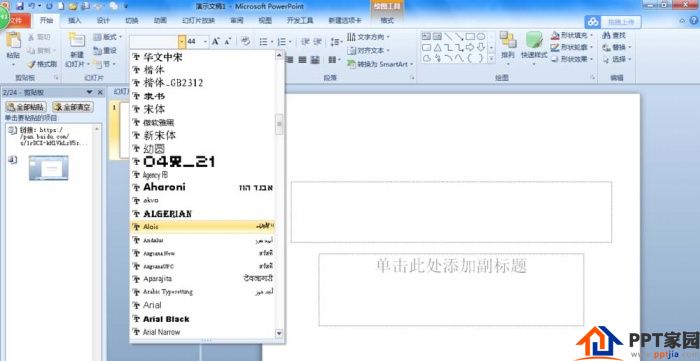The image size is (700, 361).
Task: Expand the shapes gallery more arrow
Action: click(x=491, y=58)
